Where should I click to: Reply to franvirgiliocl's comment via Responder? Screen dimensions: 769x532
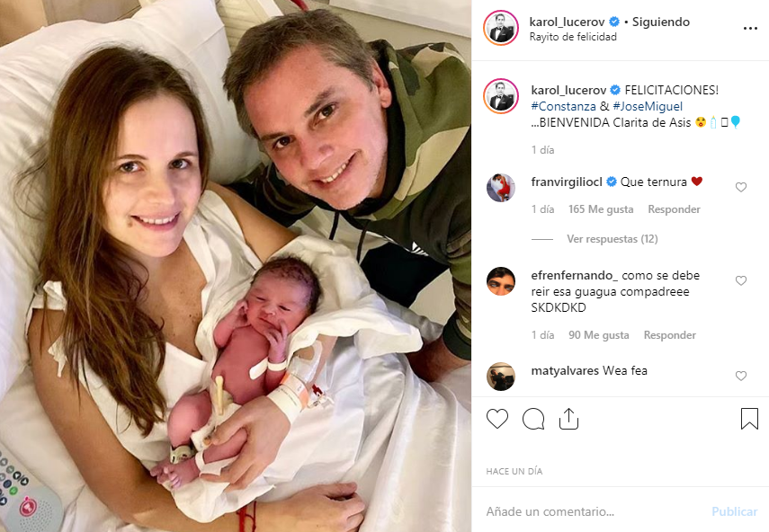pyautogui.click(x=674, y=209)
